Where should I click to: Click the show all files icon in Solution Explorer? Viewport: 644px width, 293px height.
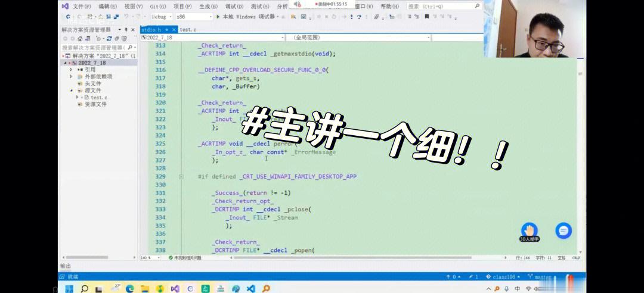(x=123, y=38)
